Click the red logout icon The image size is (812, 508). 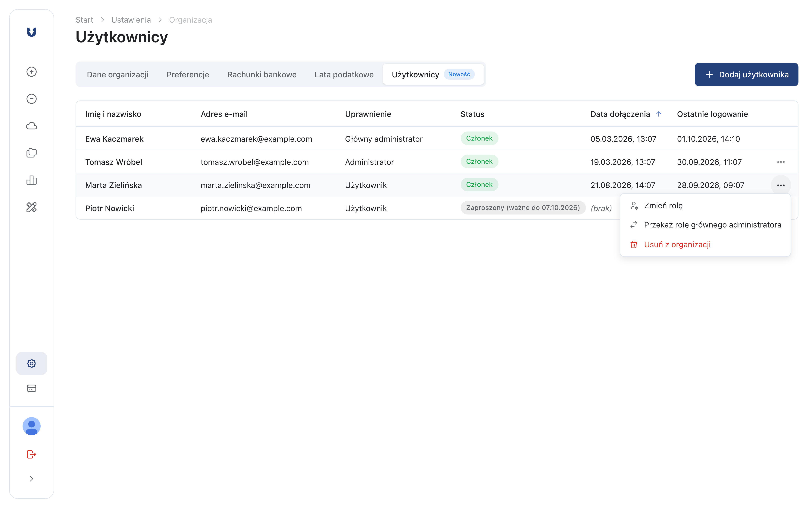[x=32, y=454]
